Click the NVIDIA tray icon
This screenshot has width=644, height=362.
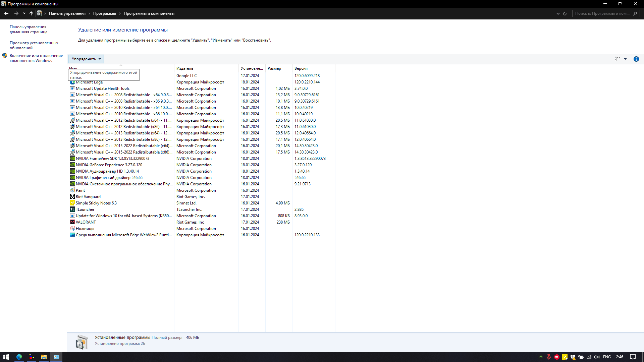541,357
